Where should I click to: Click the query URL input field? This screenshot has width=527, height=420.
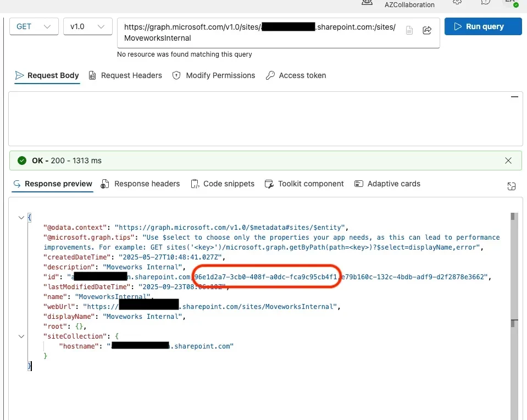click(278, 32)
